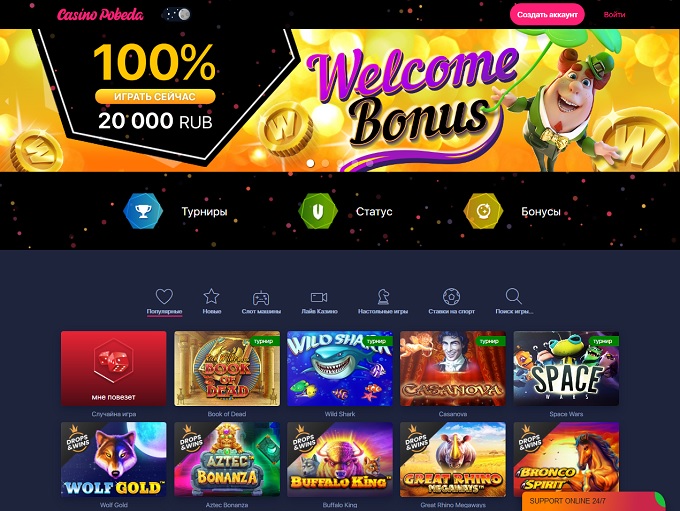Launch the random game dice tile

click(114, 368)
